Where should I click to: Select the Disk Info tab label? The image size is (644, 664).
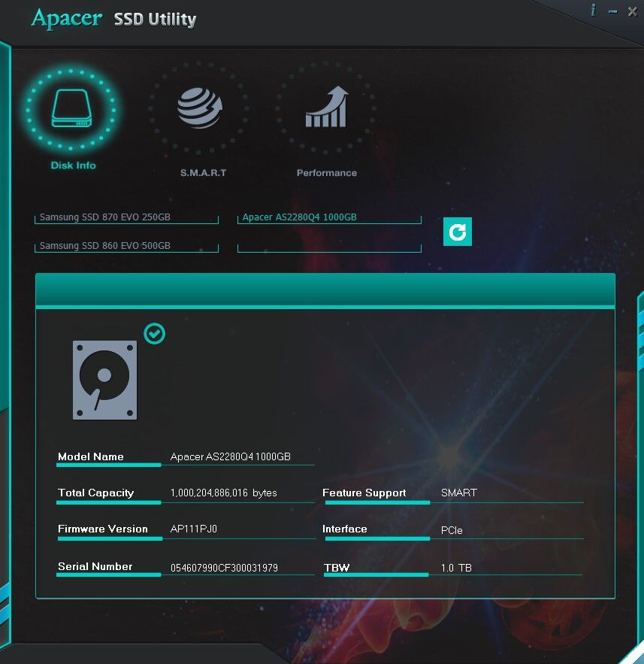click(x=73, y=165)
